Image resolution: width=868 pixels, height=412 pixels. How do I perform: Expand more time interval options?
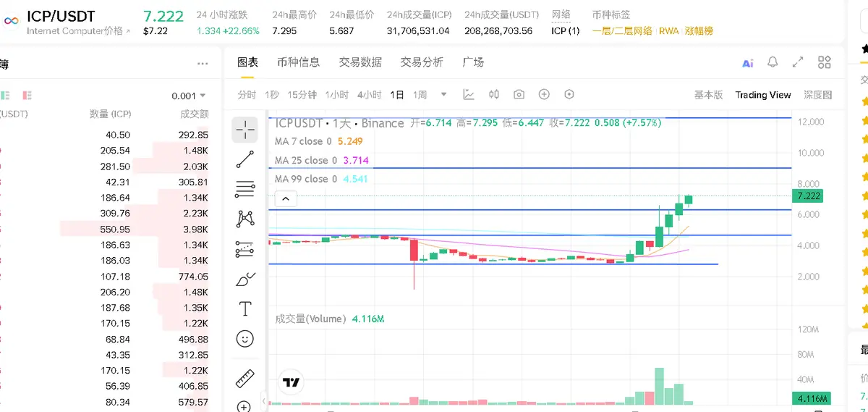pos(443,94)
